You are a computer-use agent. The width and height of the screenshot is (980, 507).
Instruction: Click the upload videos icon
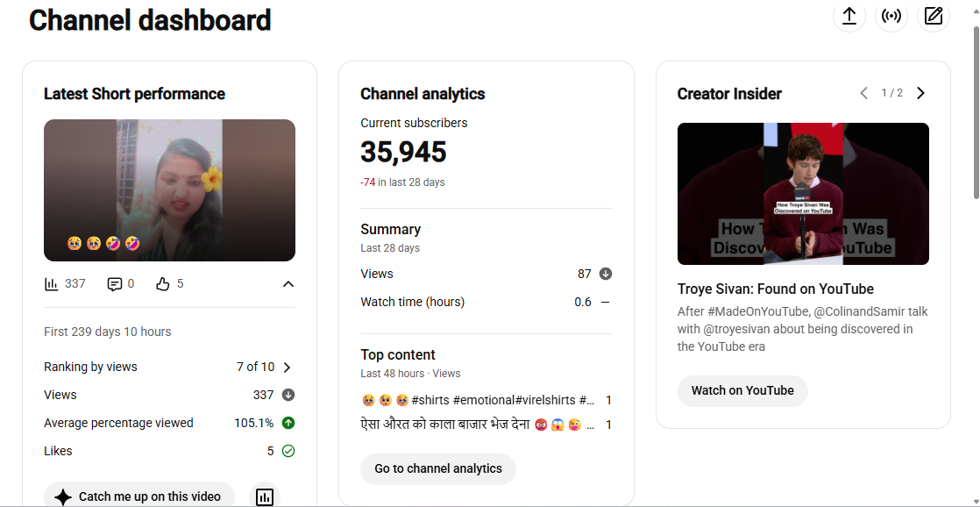[x=849, y=16]
